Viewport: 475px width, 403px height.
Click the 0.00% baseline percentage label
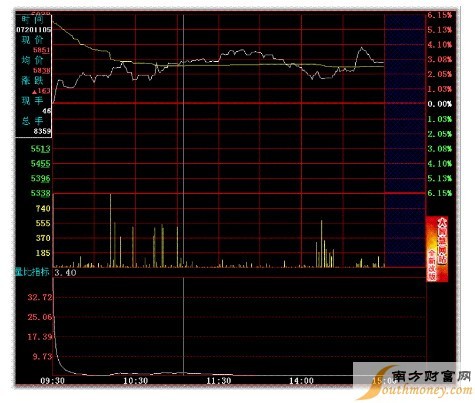click(440, 104)
